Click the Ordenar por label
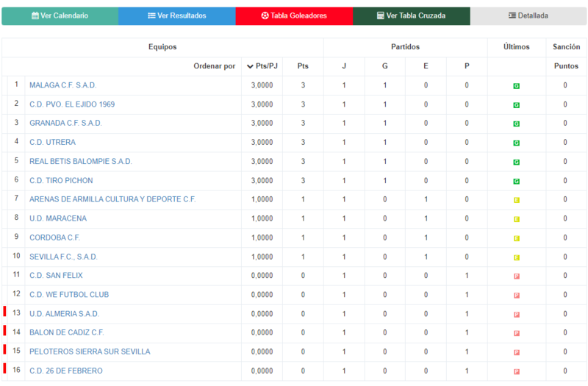This screenshot has width=588, height=386. tap(215, 66)
